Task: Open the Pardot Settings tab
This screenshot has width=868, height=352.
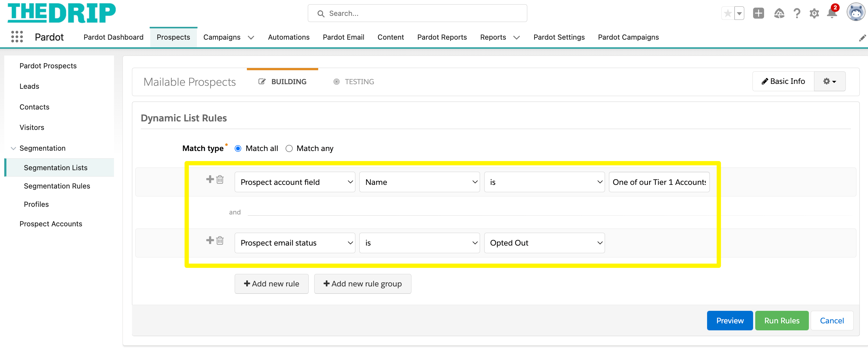Action: 559,37
